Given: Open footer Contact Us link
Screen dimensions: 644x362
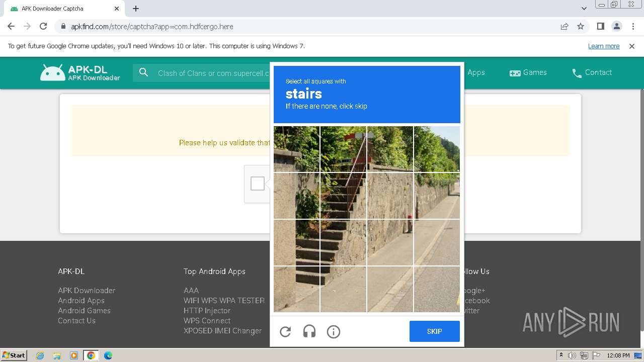Looking at the screenshot, I should (76, 321).
